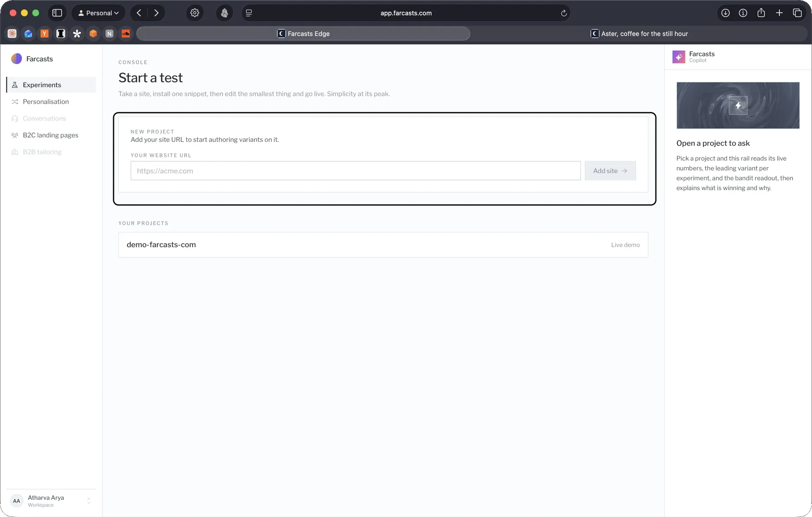Screen dimensions: 812x517
Task: Click the circled info icon in toolbar
Action: [x=743, y=13]
